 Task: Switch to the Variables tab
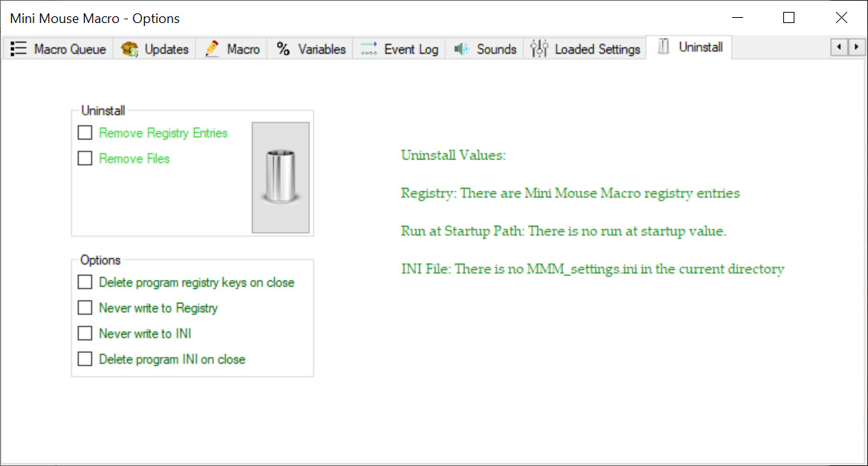[311, 49]
